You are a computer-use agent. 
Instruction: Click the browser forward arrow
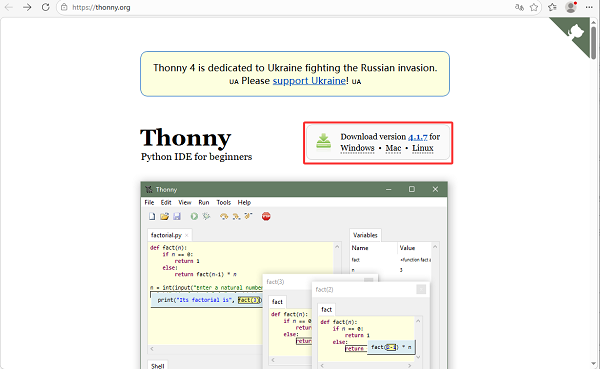[27, 7]
